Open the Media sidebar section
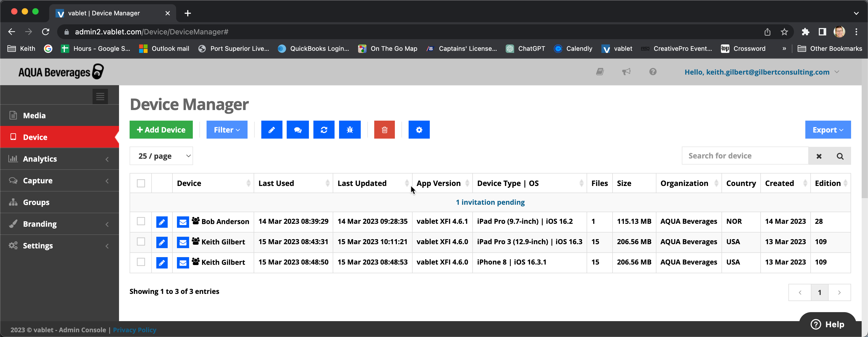Image resolution: width=868 pixels, height=337 pixels. coord(59,115)
